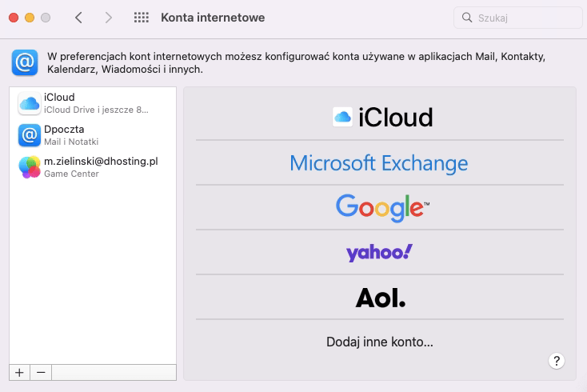Go forward with the right chevron arrow

(x=109, y=18)
